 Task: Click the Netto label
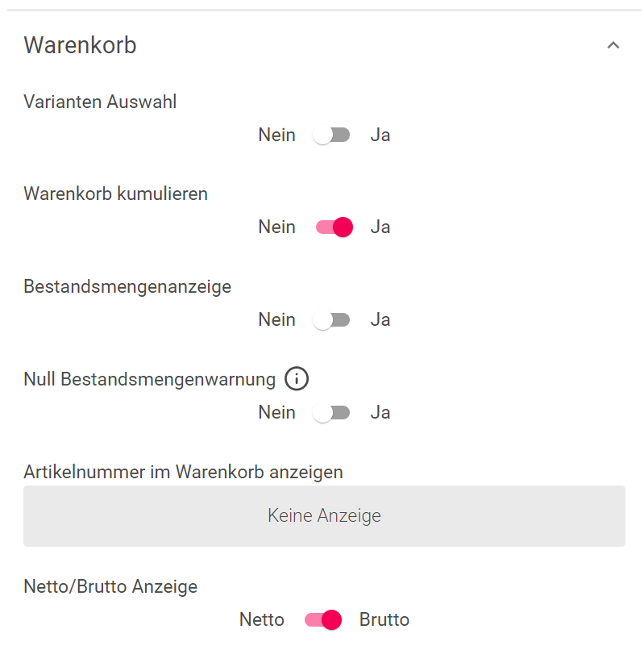[262, 620]
